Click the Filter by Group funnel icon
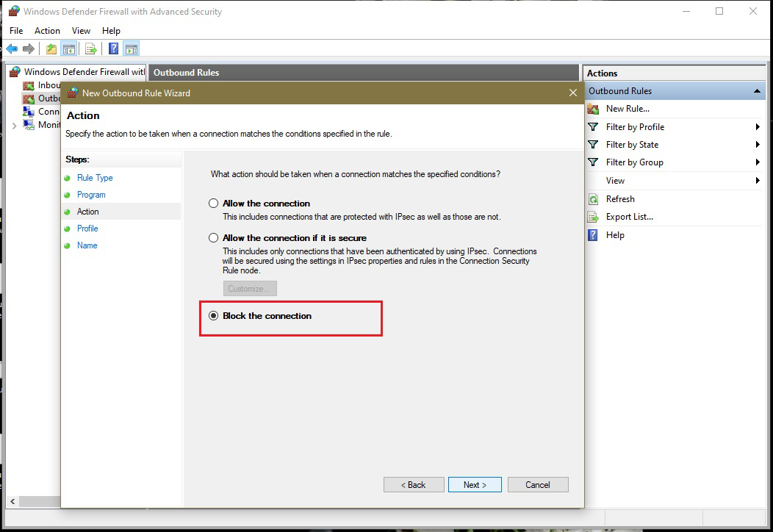773x532 pixels. 593,162
